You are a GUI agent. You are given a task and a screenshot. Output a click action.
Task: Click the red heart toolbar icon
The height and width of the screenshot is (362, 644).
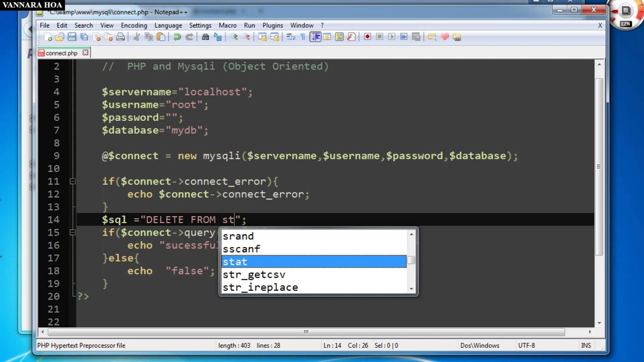[444, 37]
